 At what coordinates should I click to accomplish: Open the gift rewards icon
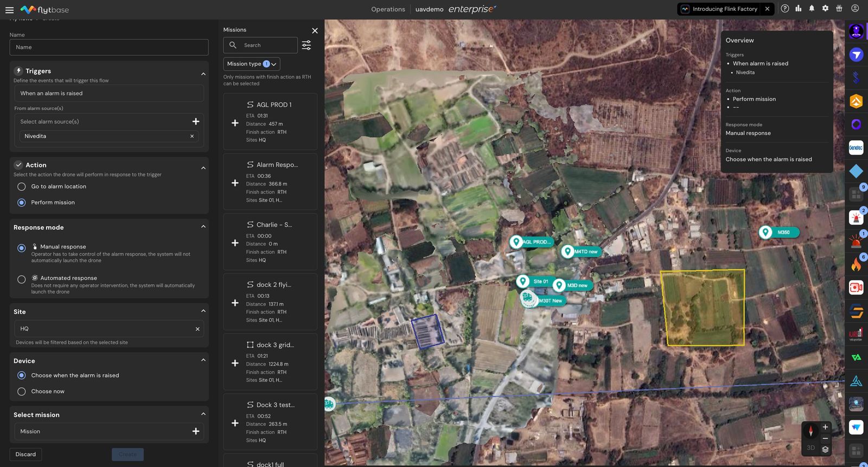pos(839,9)
